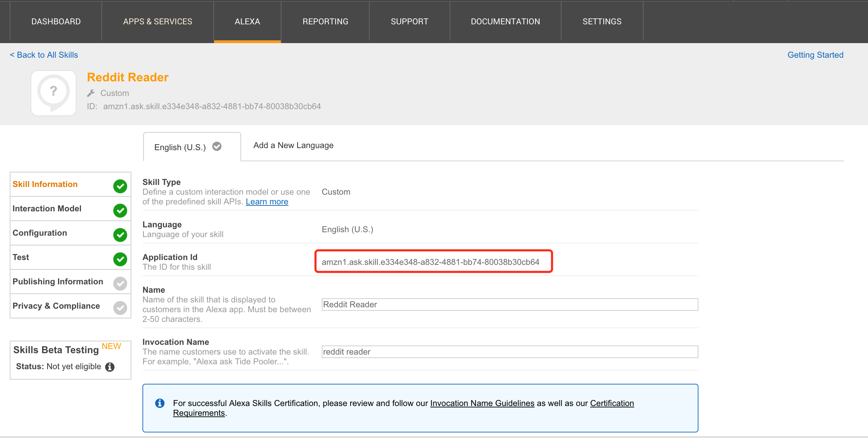Go to Apps & Services tab
The height and width of the screenshot is (438, 868).
point(158,22)
